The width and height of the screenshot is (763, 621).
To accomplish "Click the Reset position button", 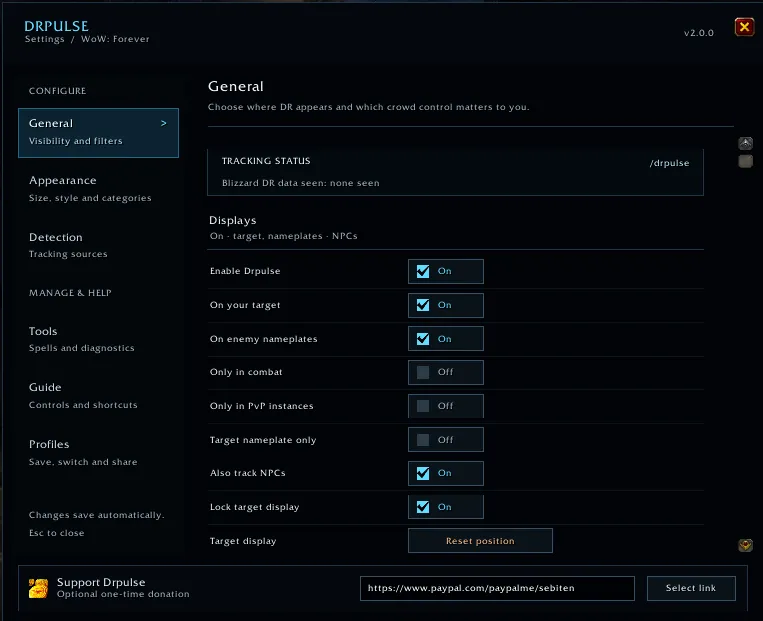I will click(480, 541).
